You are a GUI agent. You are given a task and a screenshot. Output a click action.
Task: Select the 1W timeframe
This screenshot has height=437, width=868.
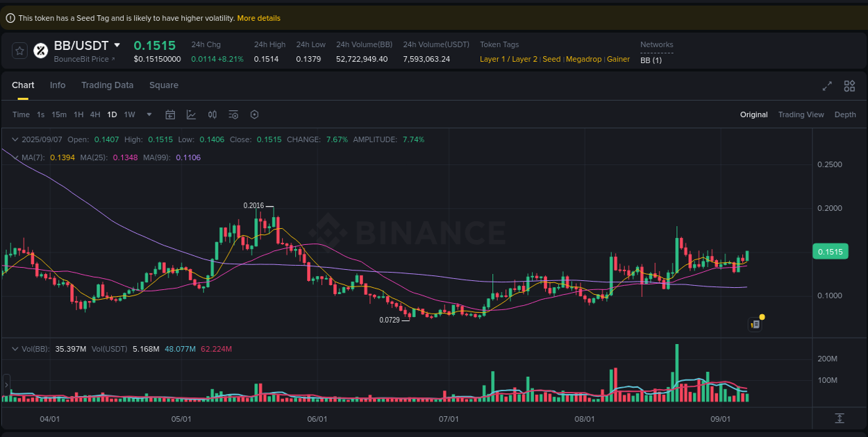point(129,114)
